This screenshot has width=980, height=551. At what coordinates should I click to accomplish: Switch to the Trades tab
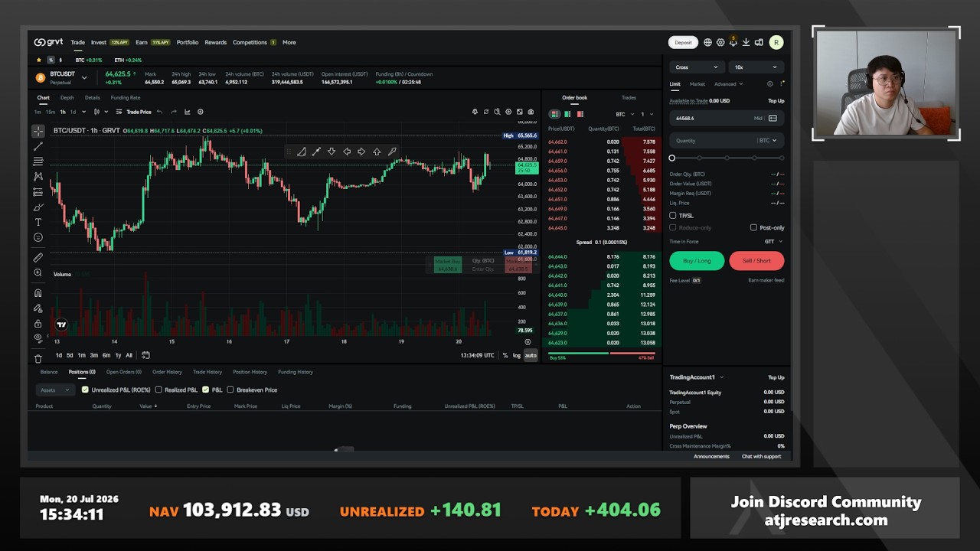click(x=629, y=98)
